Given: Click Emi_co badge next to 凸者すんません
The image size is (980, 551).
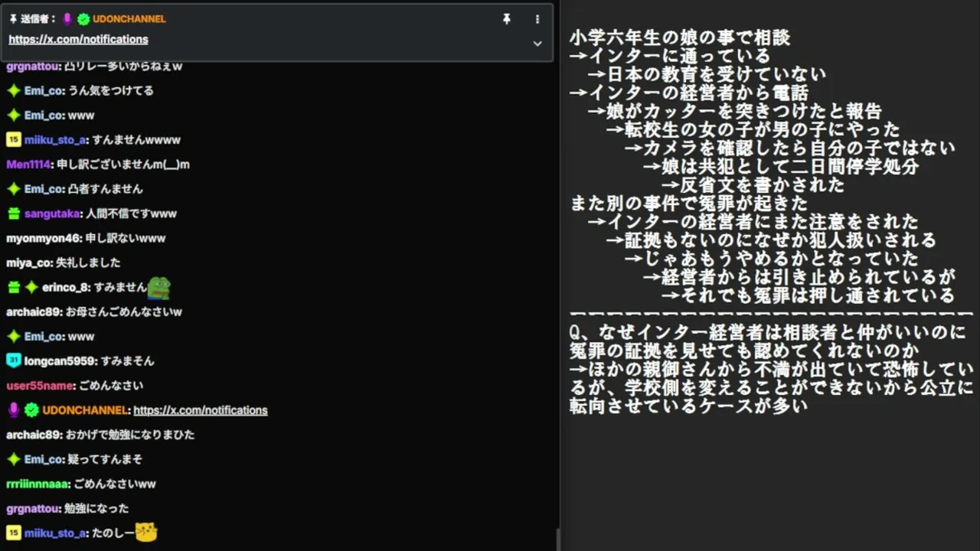Looking at the screenshot, I should (x=13, y=189).
